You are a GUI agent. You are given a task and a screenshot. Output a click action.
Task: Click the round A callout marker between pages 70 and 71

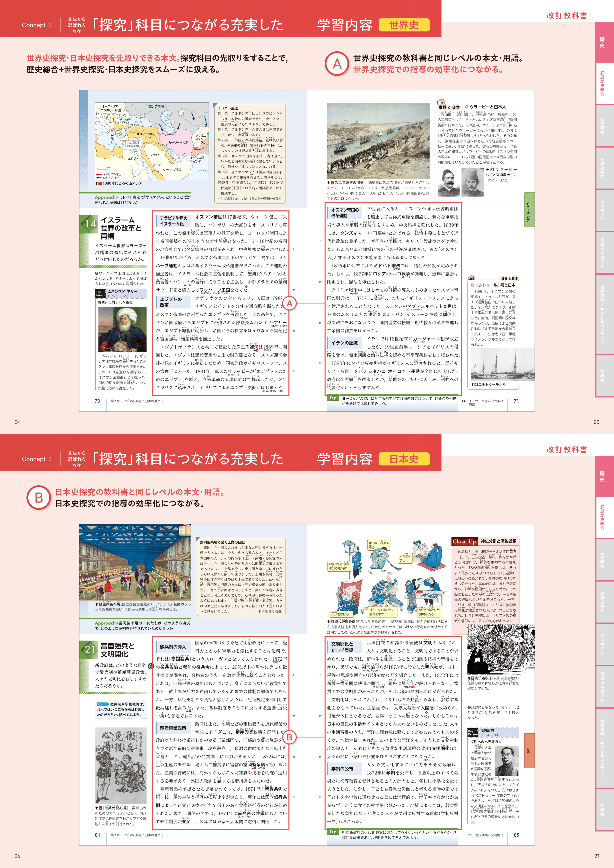click(x=289, y=303)
